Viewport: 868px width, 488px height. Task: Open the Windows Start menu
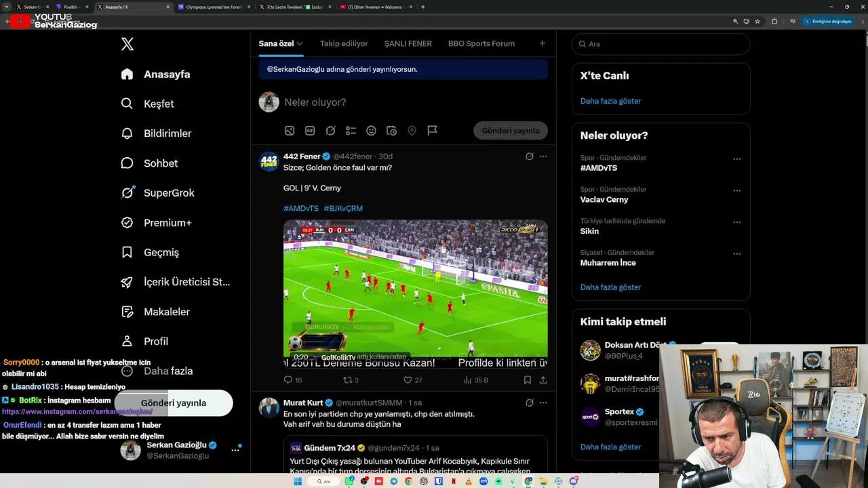pos(297,481)
